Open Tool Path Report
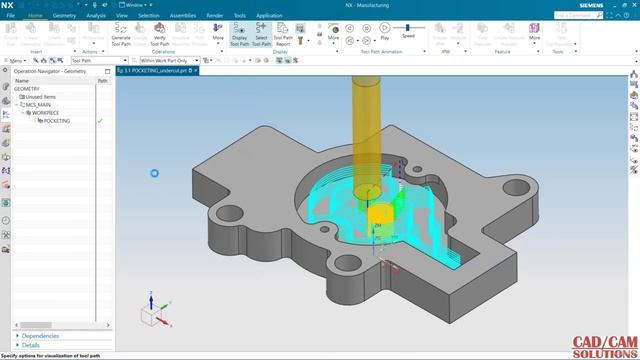 [283, 34]
